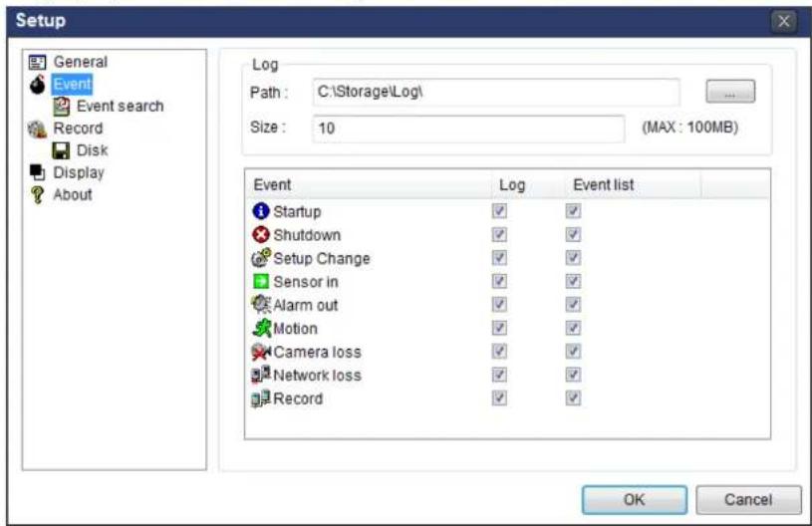Click the Cancel button
812x526 pixels.
[748, 499]
